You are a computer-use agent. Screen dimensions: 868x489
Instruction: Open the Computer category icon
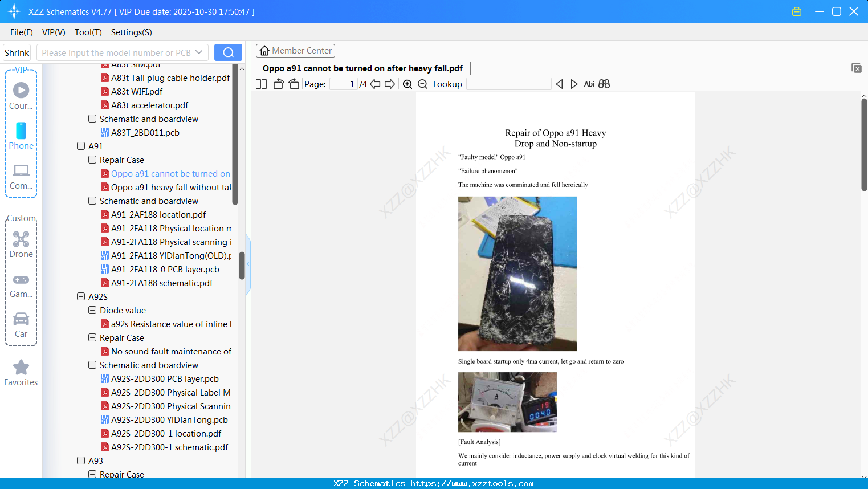(x=21, y=176)
